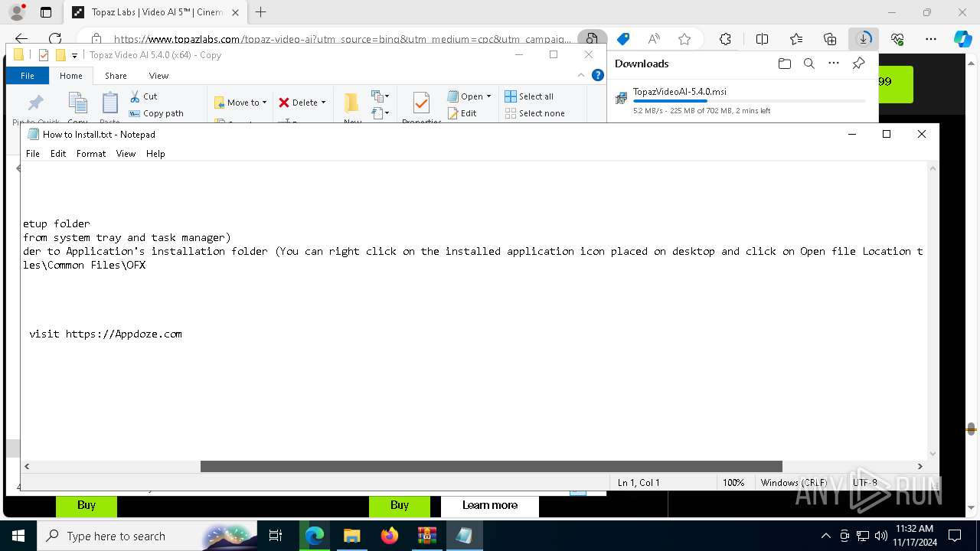The height and width of the screenshot is (551, 980).
Task: Open Explorer help question mark
Action: (x=598, y=76)
